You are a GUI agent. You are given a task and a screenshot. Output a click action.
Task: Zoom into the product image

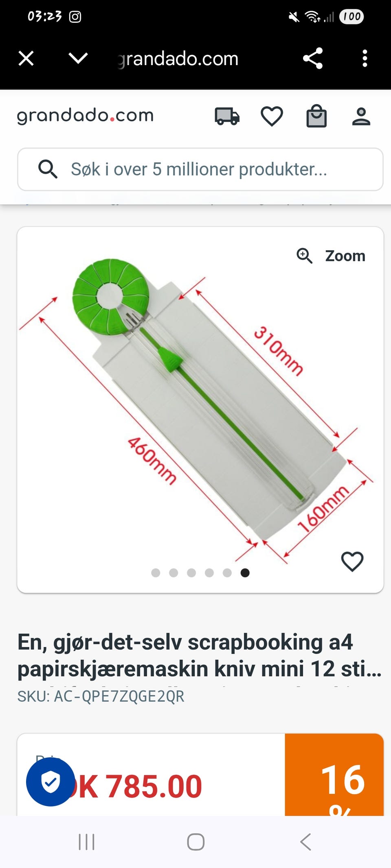[x=331, y=256]
